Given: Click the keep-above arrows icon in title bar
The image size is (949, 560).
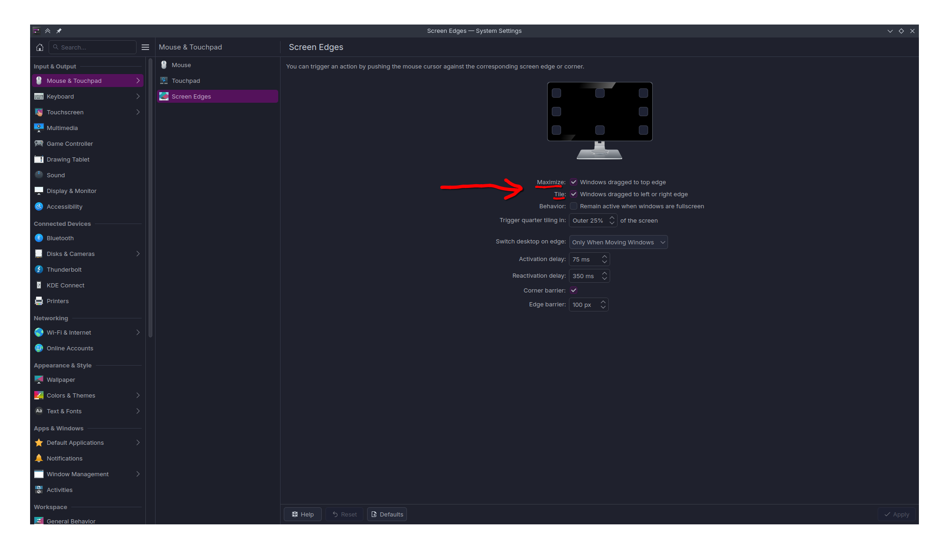Looking at the screenshot, I should tap(48, 31).
